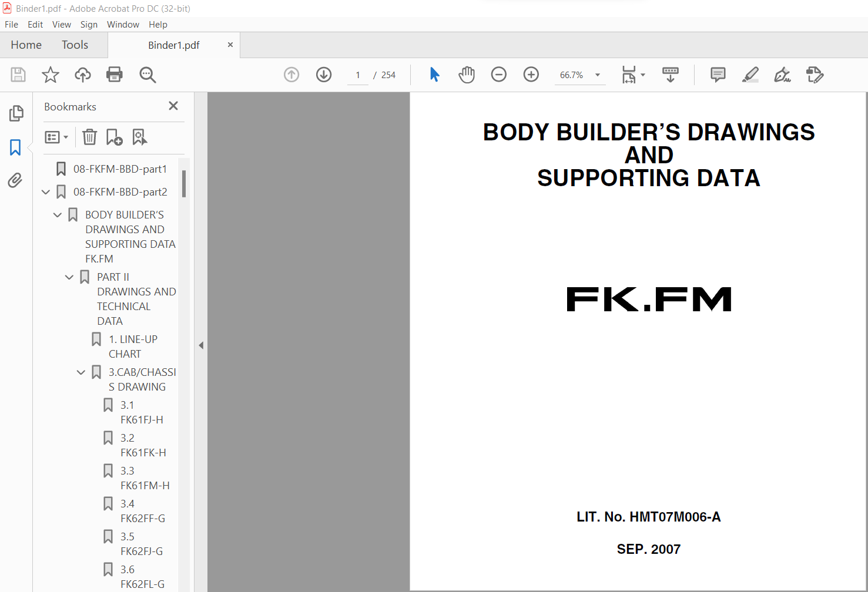The height and width of the screenshot is (592, 868).
Task: Open bookmark 3.5 FK62FJ-G
Action: tap(142, 544)
